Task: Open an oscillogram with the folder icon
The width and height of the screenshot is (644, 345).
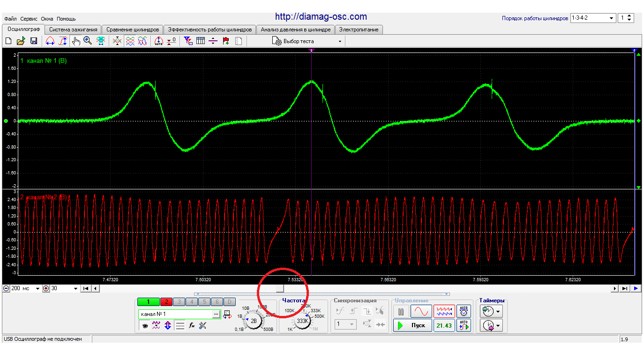Action: 21,41
